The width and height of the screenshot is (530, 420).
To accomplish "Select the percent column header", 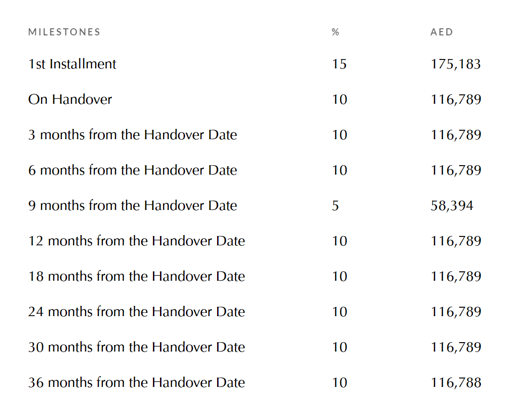I will click(335, 32).
